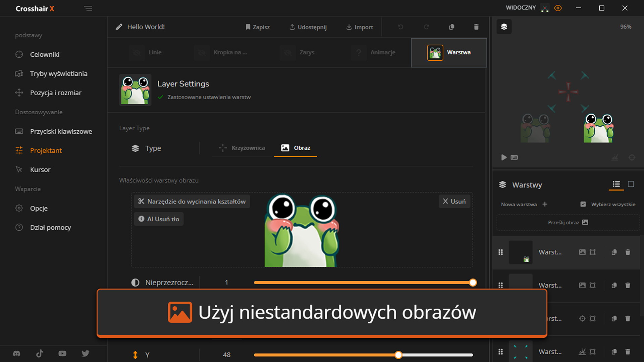The width and height of the screenshot is (644, 362).
Task: Click the crosshair name Hello World!
Action: (146, 27)
